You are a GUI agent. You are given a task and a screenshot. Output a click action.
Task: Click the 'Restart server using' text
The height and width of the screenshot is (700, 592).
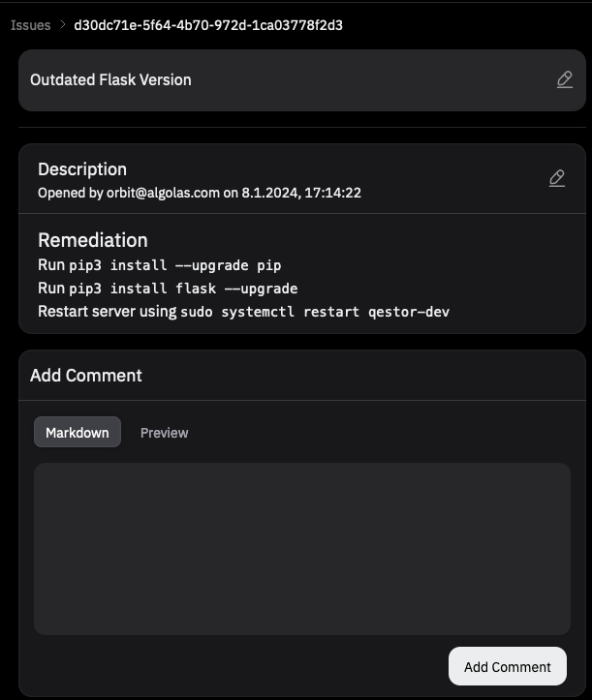107,312
